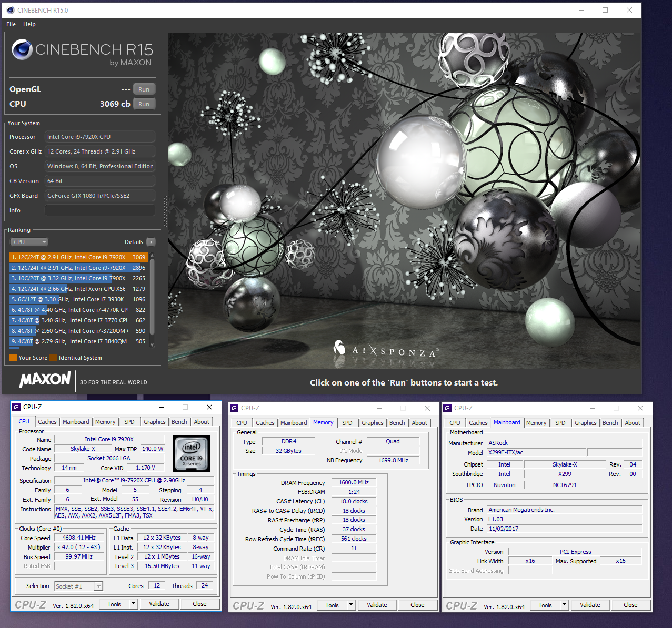672x628 pixels.
Task: Open Bench tab in left CPU-Z window
Action: (x=179, y=422)
